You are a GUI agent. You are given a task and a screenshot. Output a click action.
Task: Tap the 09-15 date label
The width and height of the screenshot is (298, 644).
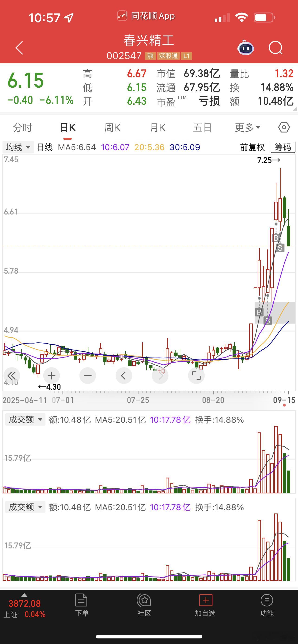[284, 400]
